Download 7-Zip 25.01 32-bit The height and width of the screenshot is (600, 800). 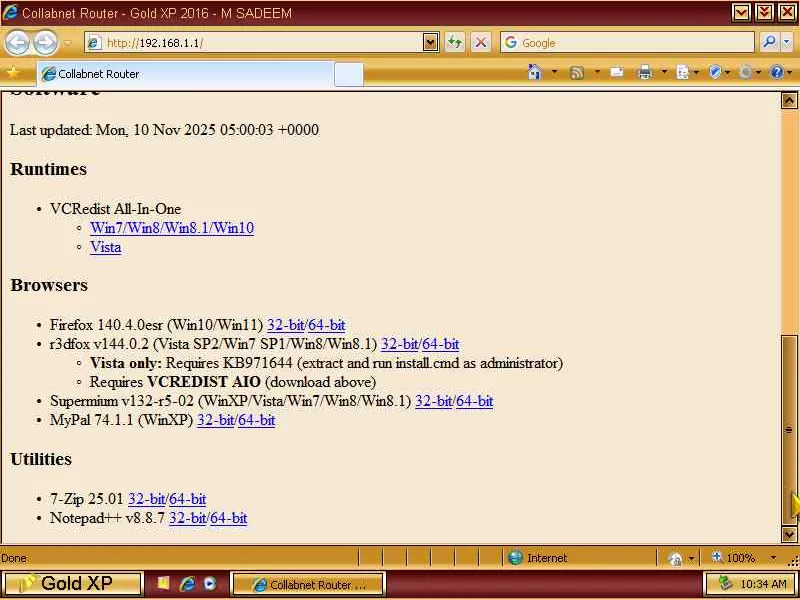(x=147, y=499)
